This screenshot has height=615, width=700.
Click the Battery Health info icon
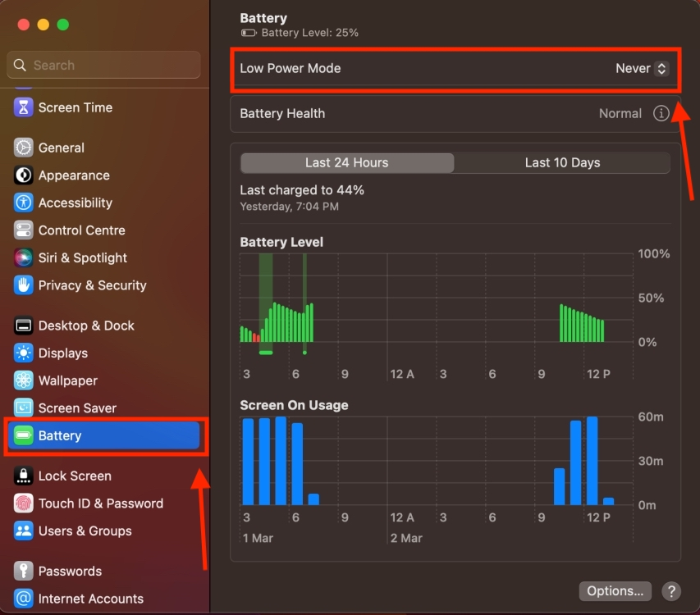[x=661, y=113]
